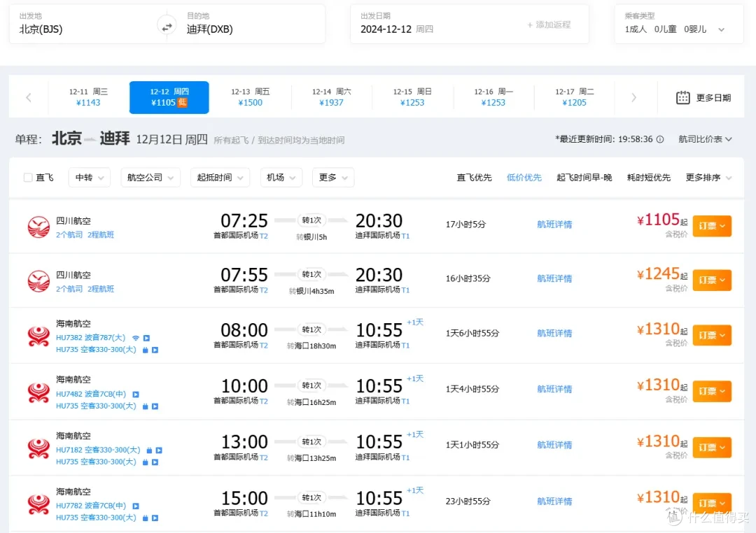The width and height of the screenshot is (756, 533).
Task: Expand 航司比价表 comparison table
Action: (705, 139)
